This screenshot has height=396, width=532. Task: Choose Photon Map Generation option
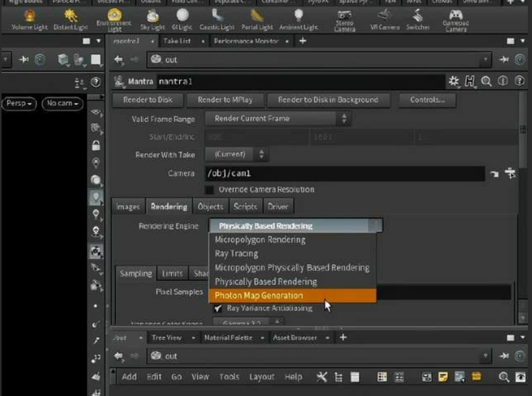click(292, 296)
